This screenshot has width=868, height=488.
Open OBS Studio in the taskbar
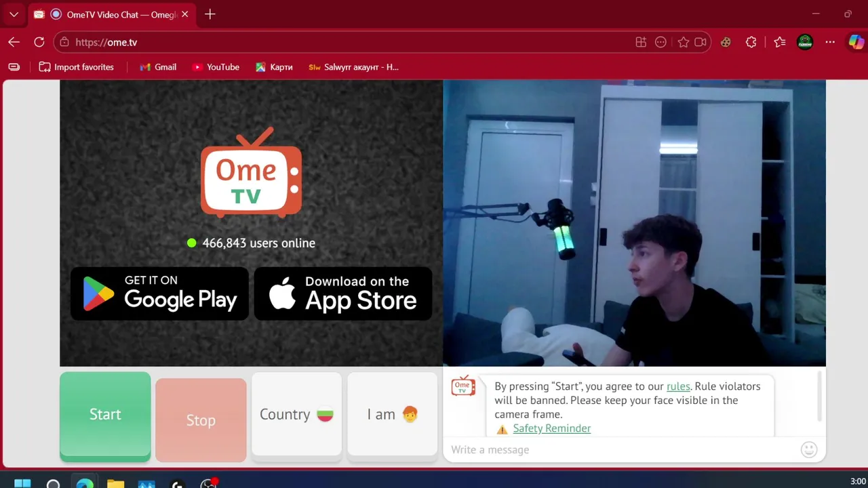(209, 484)
